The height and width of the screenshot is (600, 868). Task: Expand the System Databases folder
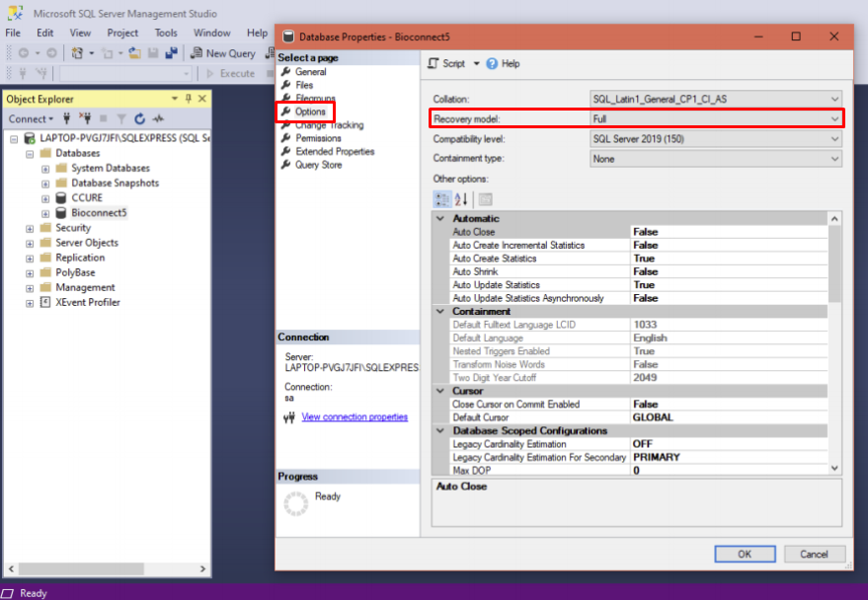coord(45,169)
